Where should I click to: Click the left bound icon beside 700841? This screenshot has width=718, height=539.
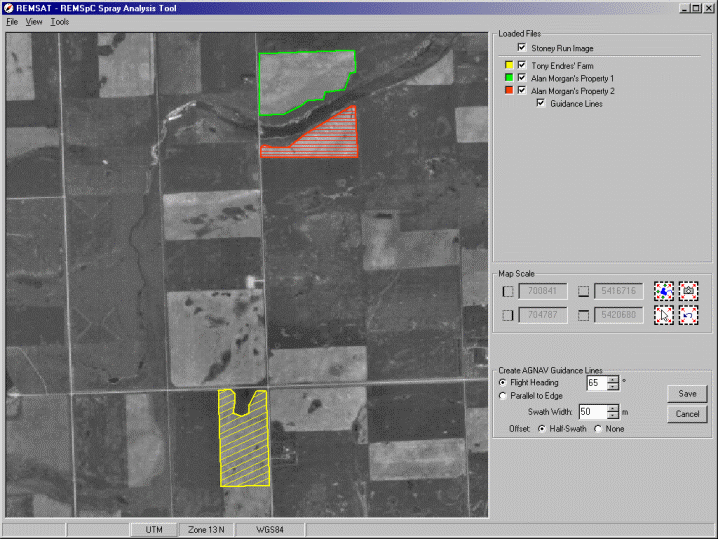507,291
